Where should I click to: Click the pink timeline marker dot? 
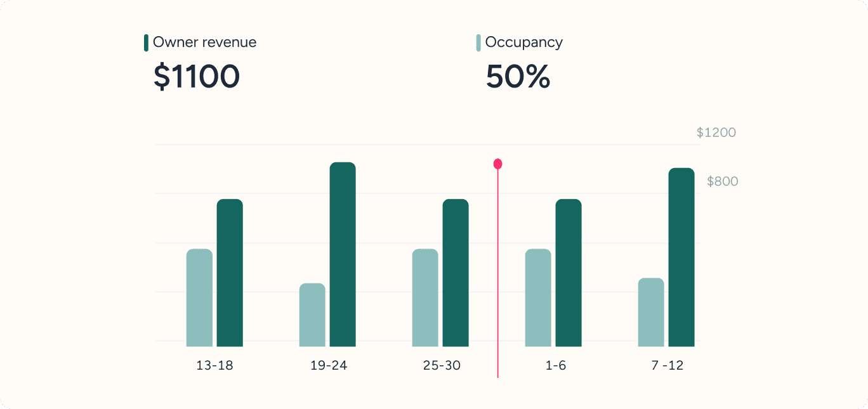pyautogui.click(x=498, y=164)
